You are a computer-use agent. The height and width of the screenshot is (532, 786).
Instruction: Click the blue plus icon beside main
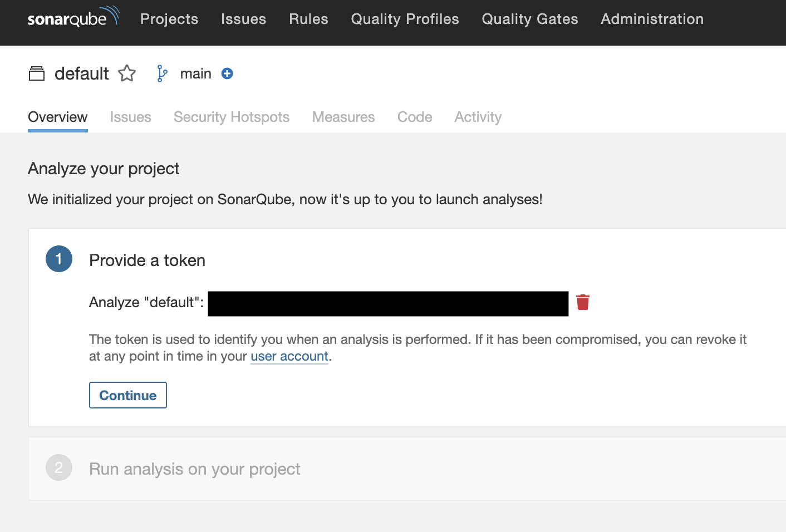227,73
